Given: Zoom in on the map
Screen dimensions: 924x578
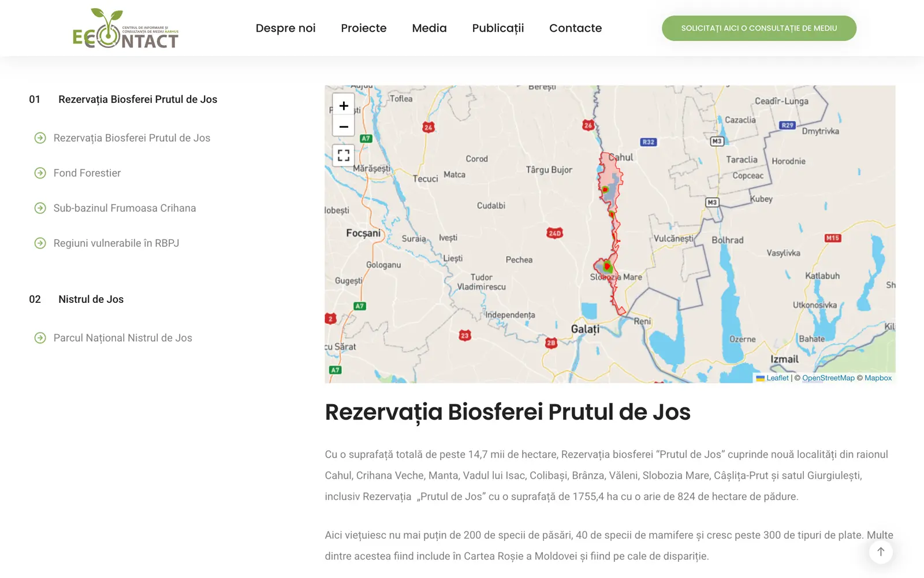Looking at the screenshot, I should (344, 106).
